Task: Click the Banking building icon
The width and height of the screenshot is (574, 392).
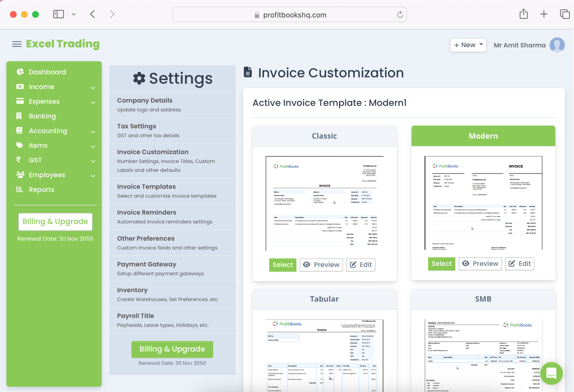Action: pos(19,116)
